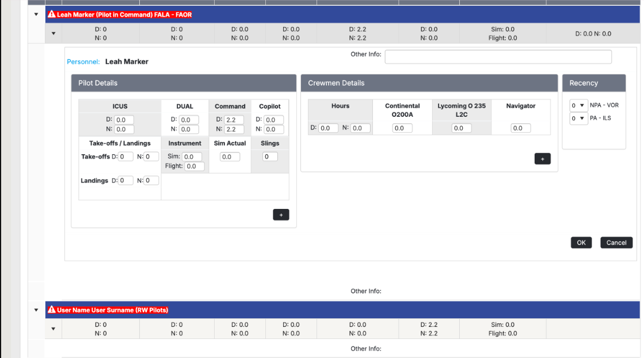Click plus button in Pilot Details panel
This screenshot has height=358, width=644.
point(281,215)
